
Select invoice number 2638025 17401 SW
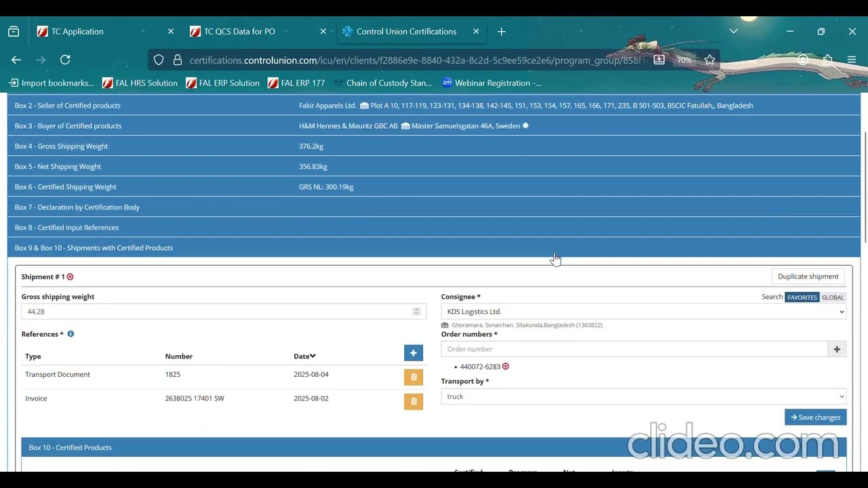194,399
